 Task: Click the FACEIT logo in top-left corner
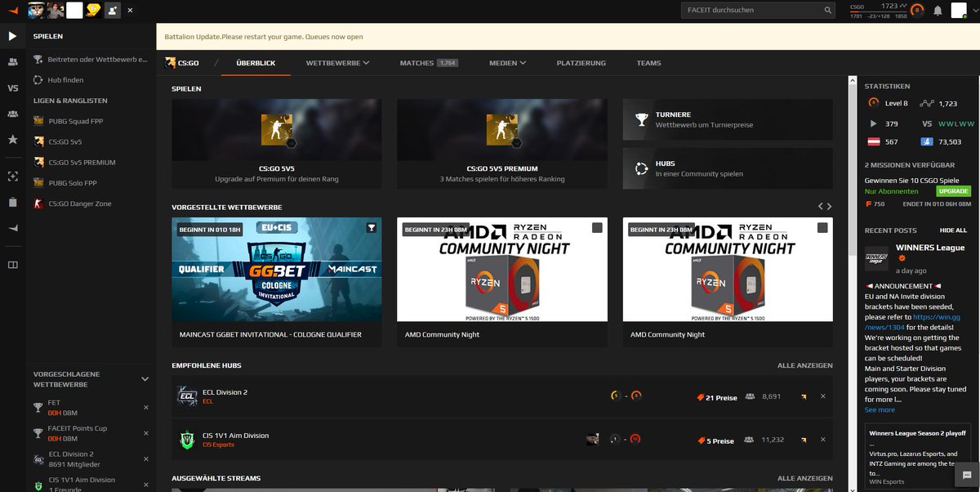[12, 11]
